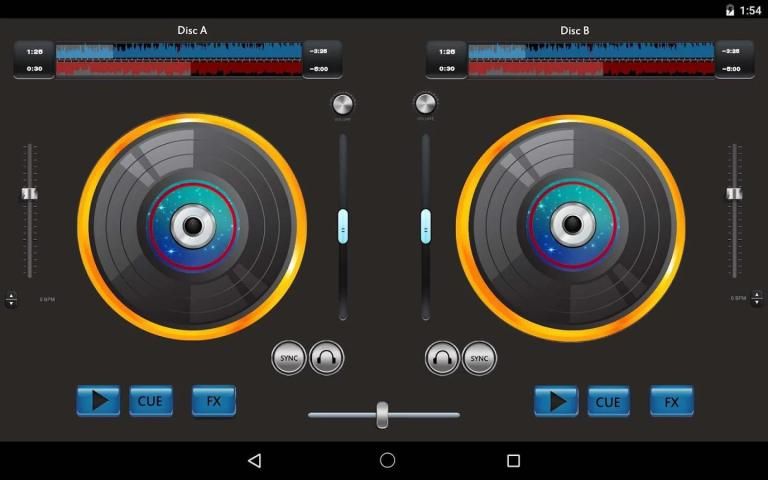Tap the Disc A turntable platter
This screenshot has height=480, width=768.
pyautogui.click(x=192, y=226)
